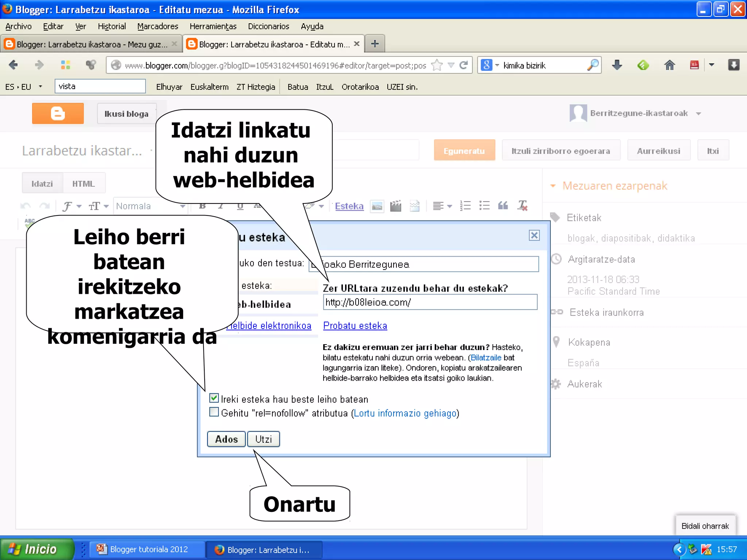Reload the page with the refresh icon
The width and height of the screenshot is (747, 560).
[463, 65]
